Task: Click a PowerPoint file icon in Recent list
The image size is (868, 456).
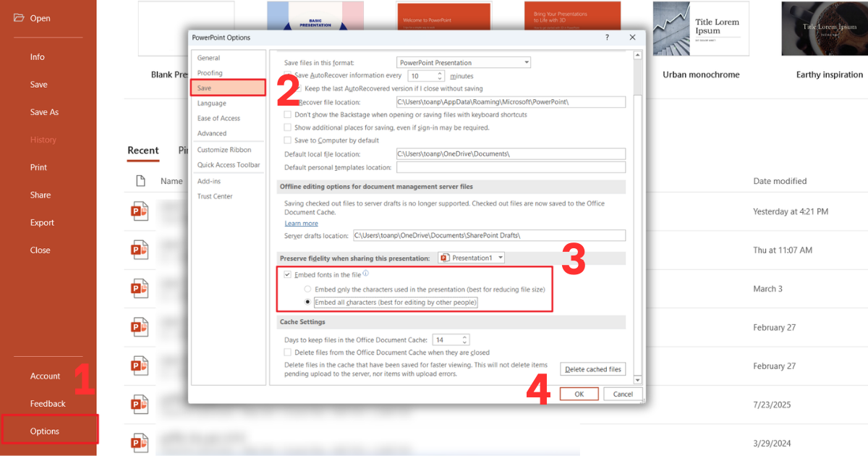Action: [140, 211]
